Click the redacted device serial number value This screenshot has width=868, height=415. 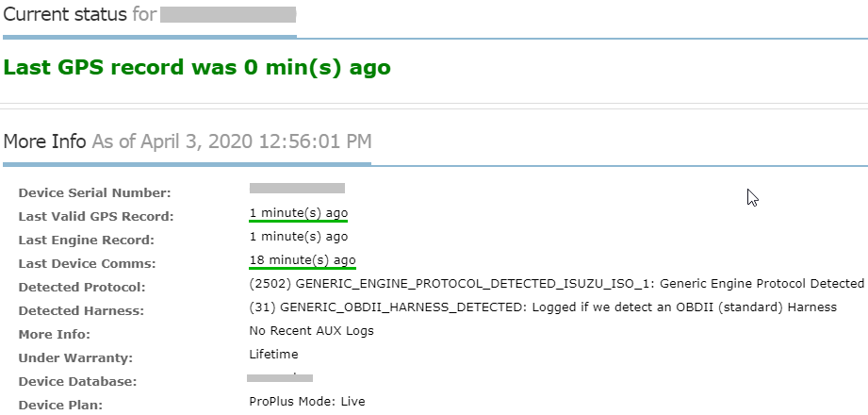coord(297,189)
